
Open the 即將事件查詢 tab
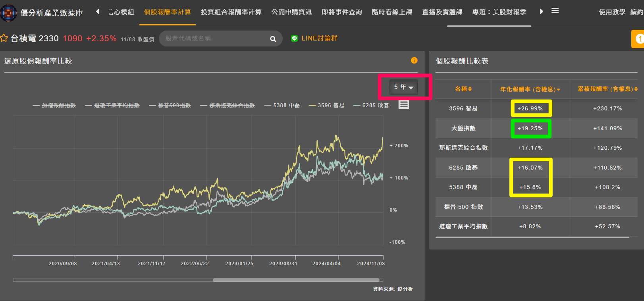coord(342,12)
